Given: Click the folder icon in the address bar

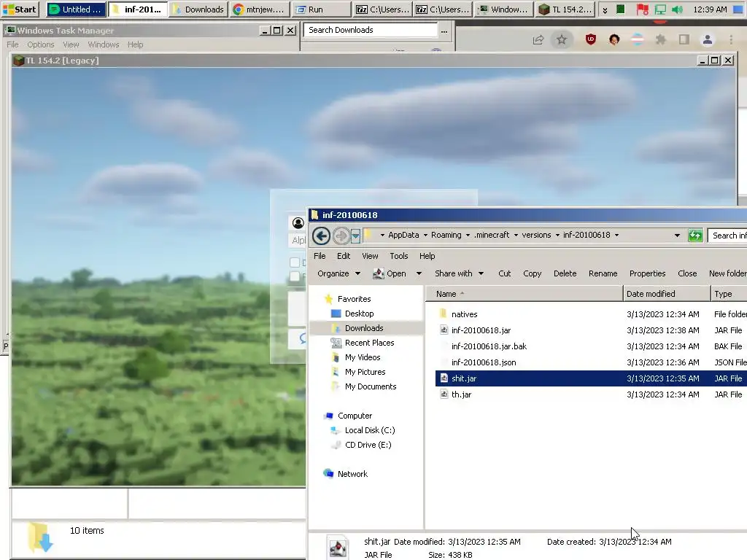Looking at the screenshot, I should pos(368,235).
